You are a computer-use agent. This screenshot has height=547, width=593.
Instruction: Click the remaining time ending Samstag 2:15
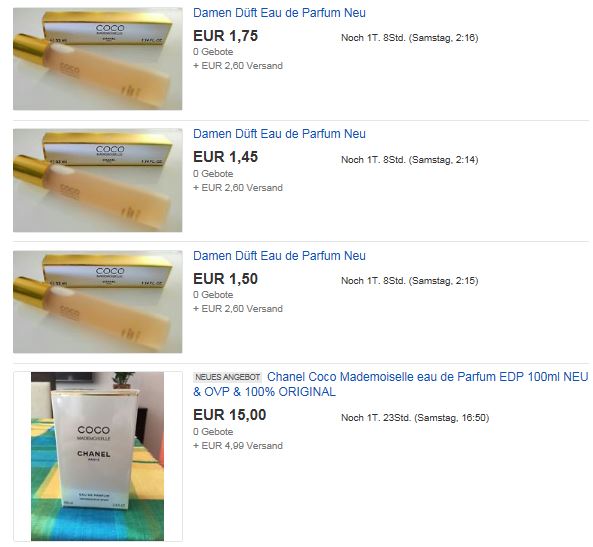tap(410, 281)
